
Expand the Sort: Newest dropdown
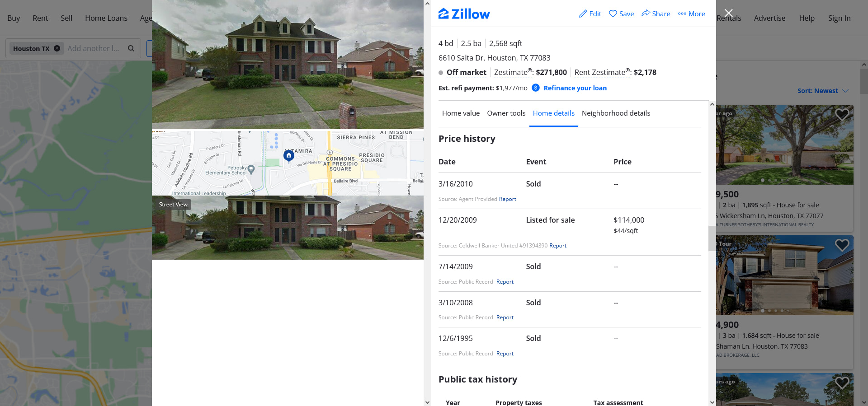click(x=823, y=91)
